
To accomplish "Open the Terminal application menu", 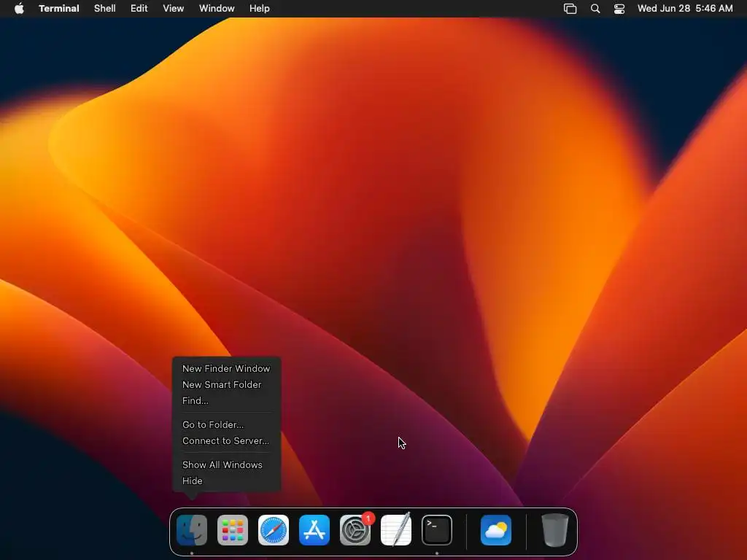I will tap(59, 9).
